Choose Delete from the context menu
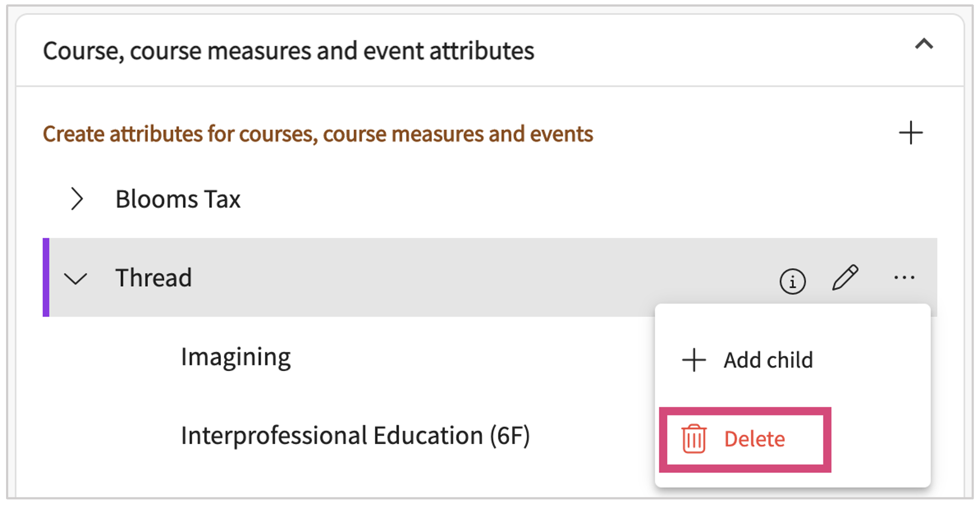The image size is (980, 505). pos(754,439)
